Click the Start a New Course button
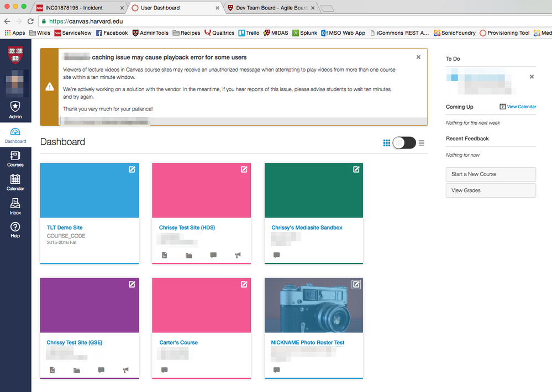The image size is (552, 392). point(491,174)
